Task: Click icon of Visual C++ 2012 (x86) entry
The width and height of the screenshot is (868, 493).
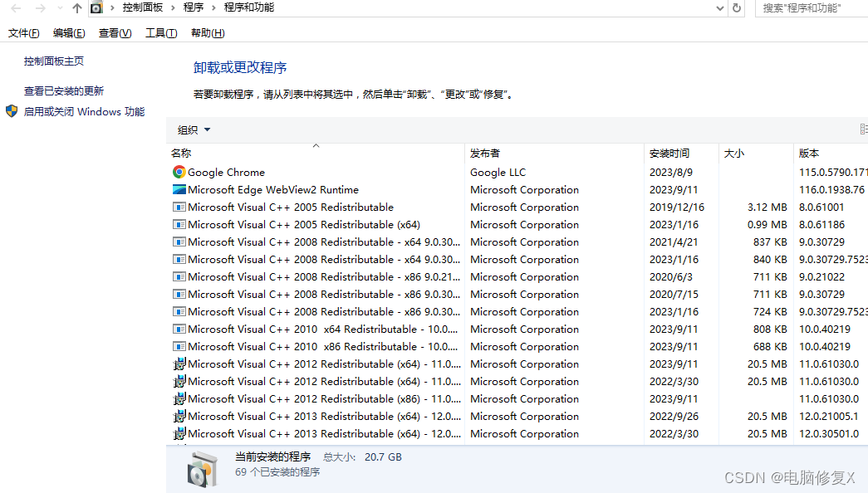Action: click(x=179, y=398)
